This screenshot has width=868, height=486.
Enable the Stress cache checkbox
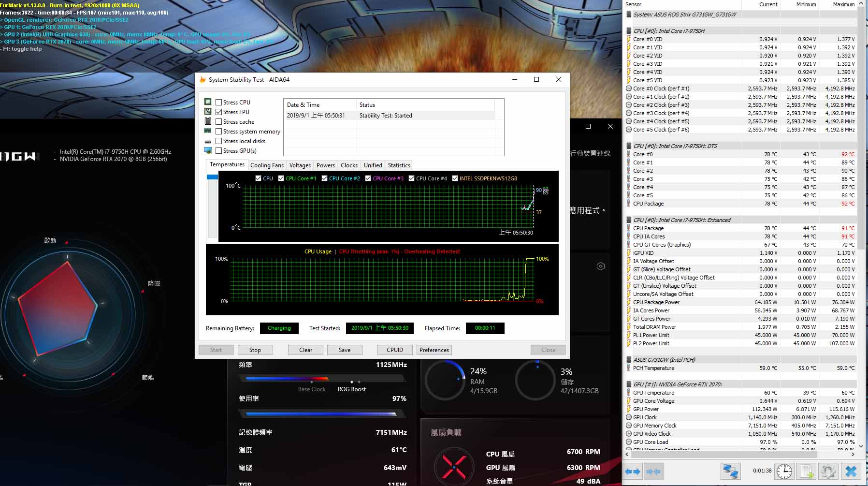219,121
